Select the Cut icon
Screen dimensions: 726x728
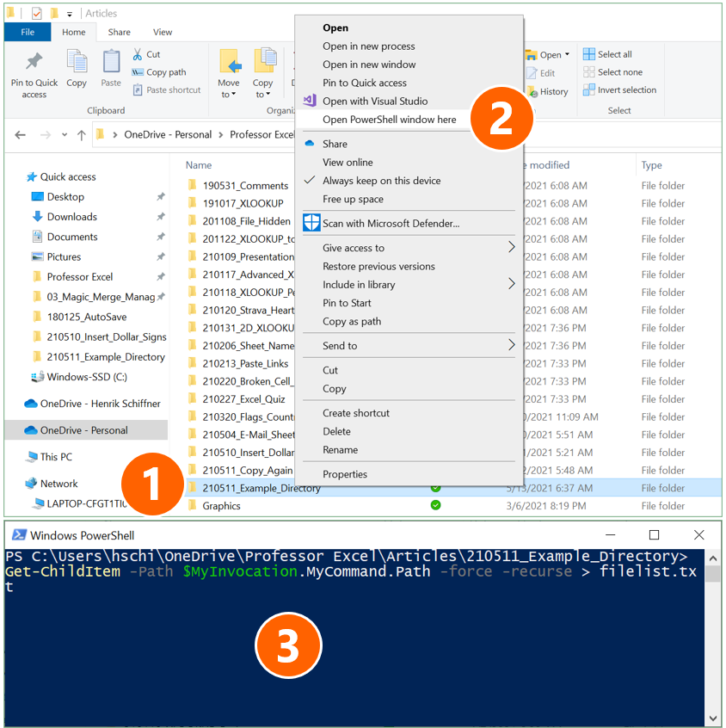coord(138,53)
